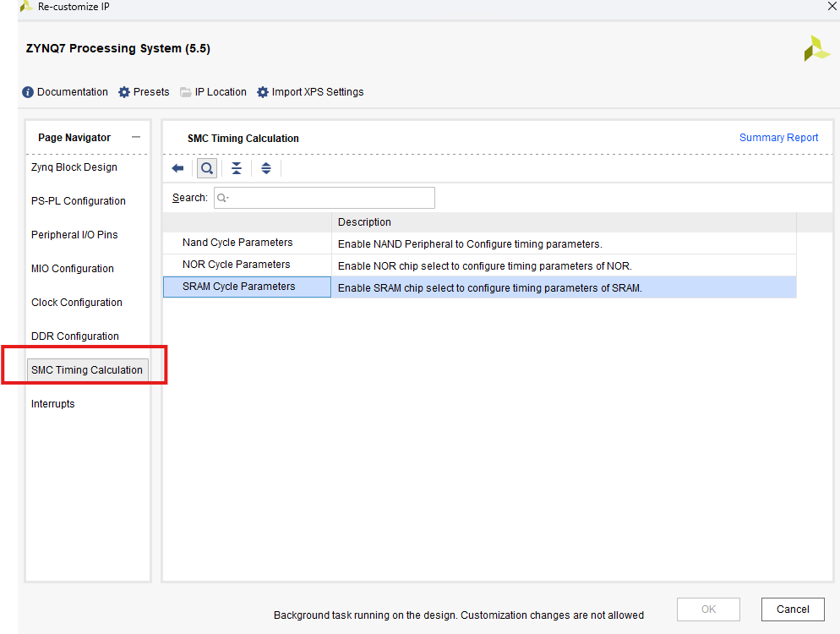Viewport: 840px width, 634px height.
Task: Open Peripheral I/O Pins page
Action: tap(74, 235)
